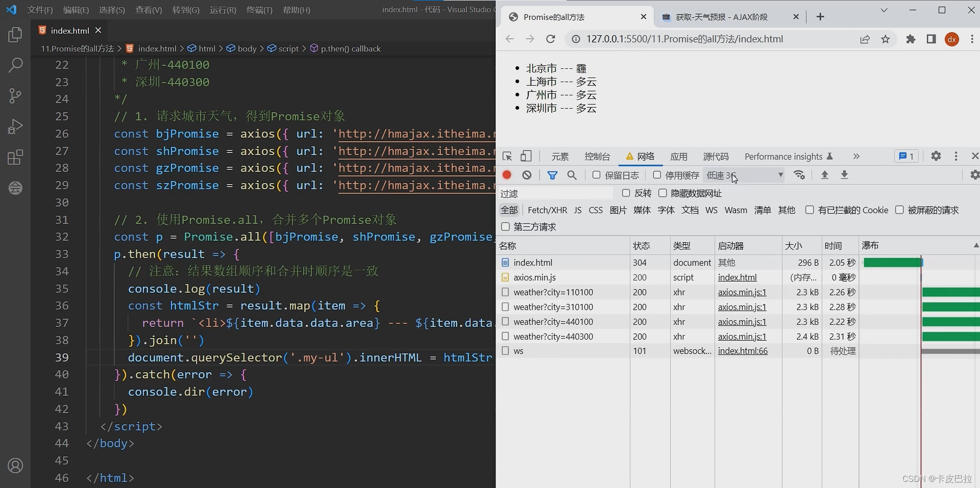Check the 反转 filter option
The width and height of the screenshot is (980, 488).
[626, 193]
